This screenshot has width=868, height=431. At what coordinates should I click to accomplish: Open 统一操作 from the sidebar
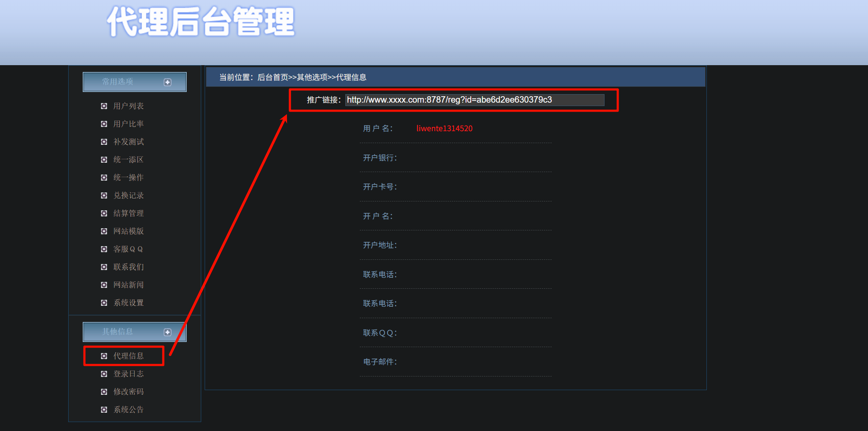pos(128,178)
